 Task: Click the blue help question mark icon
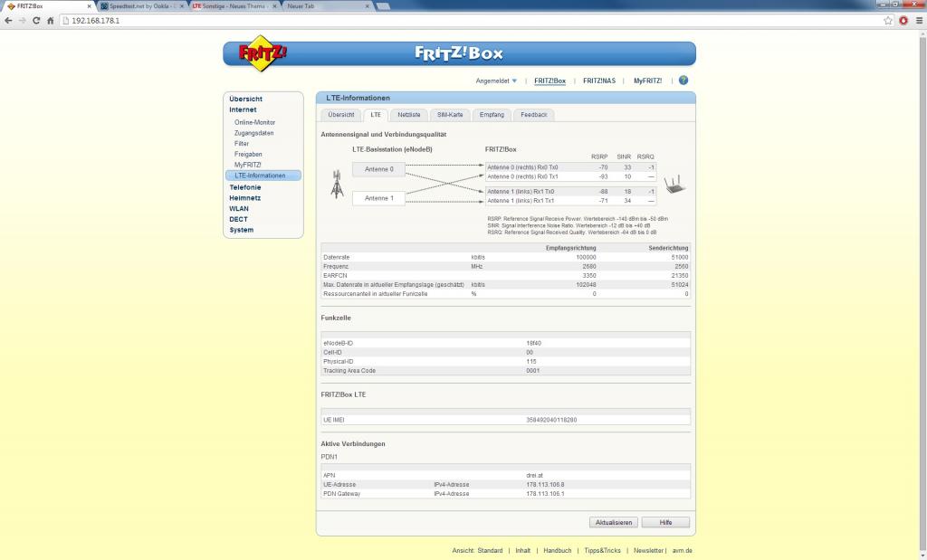click(x=683, y=81)
